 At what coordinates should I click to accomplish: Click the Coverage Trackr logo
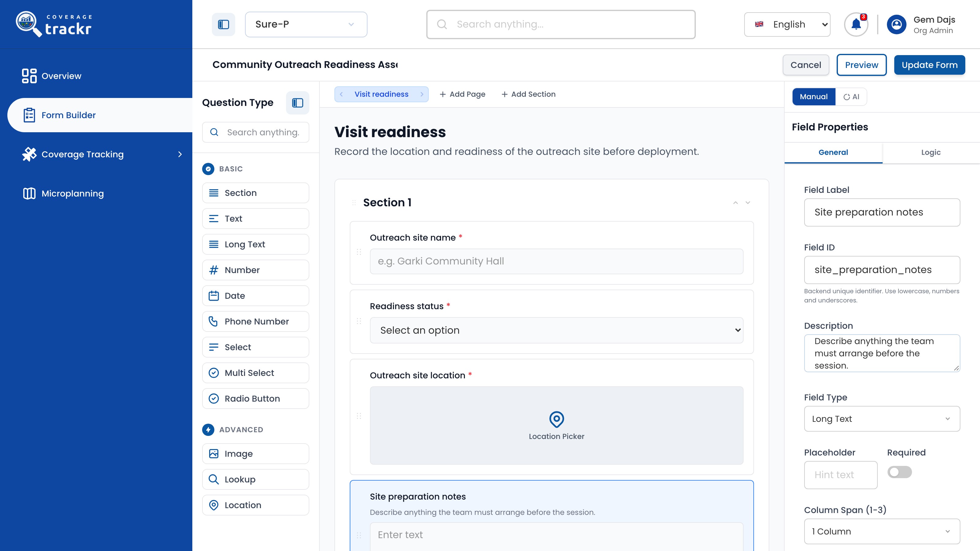coord(54,24)
